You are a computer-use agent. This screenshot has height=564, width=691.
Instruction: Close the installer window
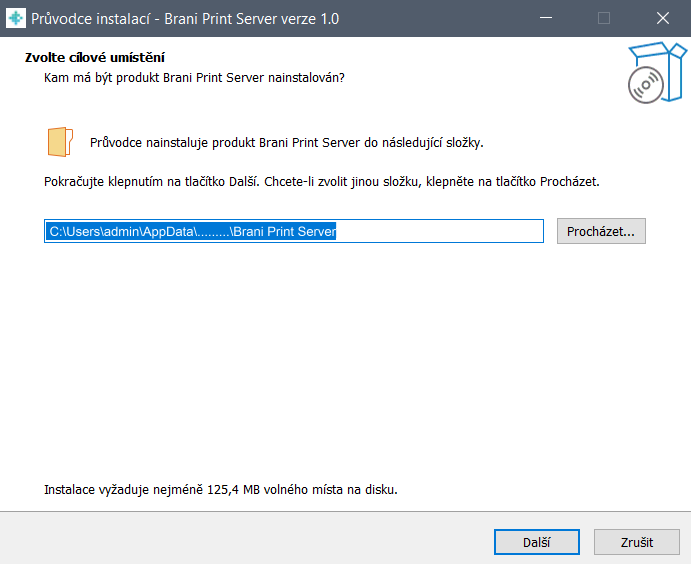point(662,18)
